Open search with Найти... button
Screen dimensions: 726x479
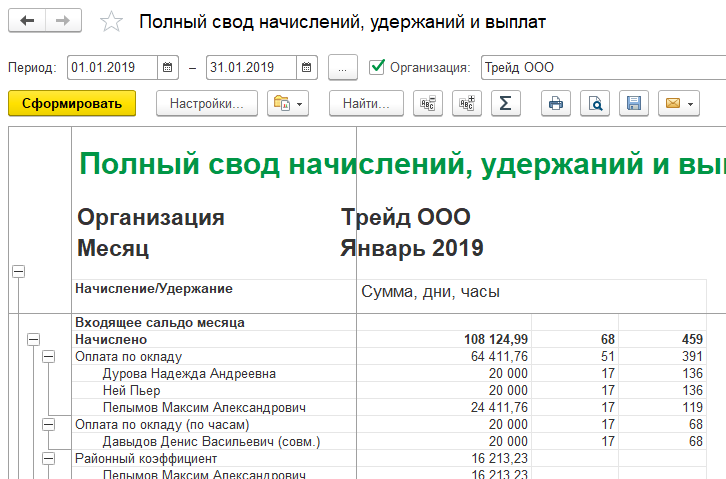[366, 103]
